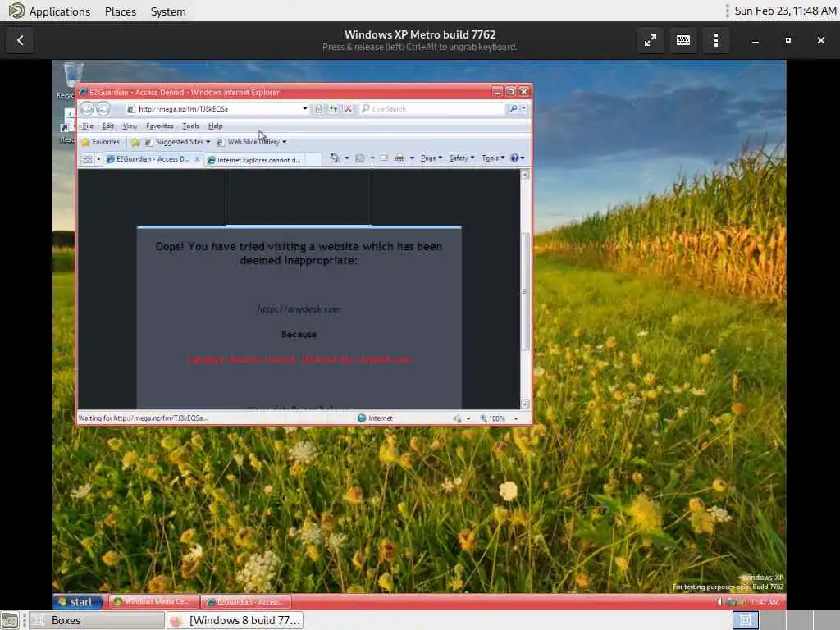Click the date and time in top panel
The width and height of the screenshot is (840, 630).
click(x=785, y=11)
